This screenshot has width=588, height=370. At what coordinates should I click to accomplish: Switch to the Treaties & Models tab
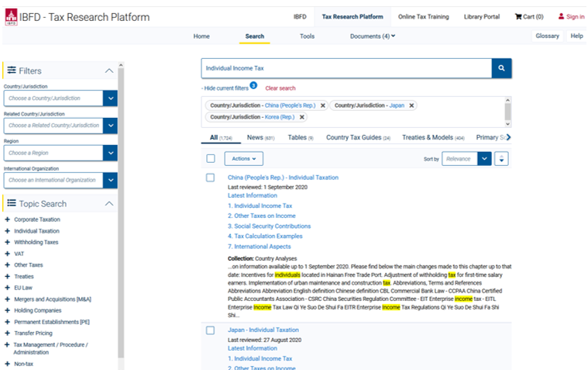coord(433,137)
